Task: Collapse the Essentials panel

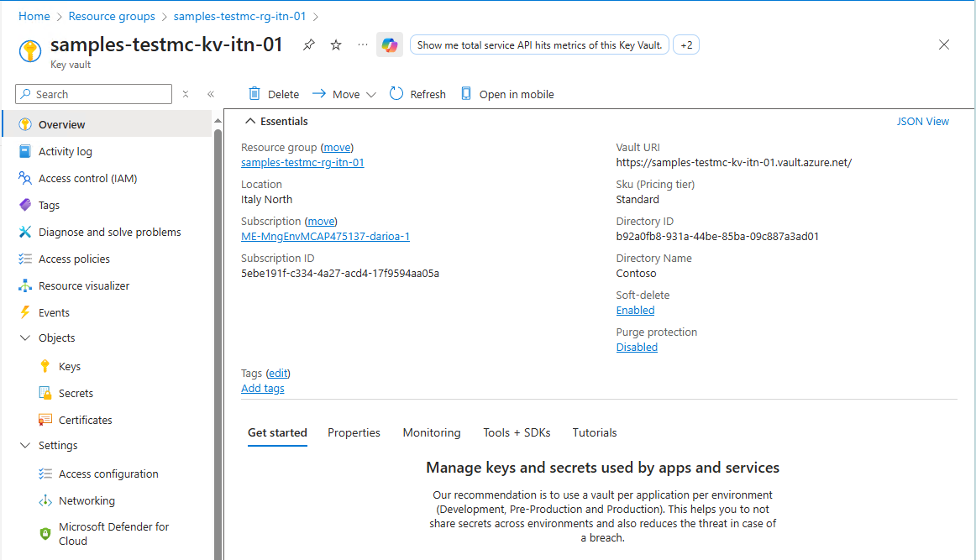Action: point(250,121)
